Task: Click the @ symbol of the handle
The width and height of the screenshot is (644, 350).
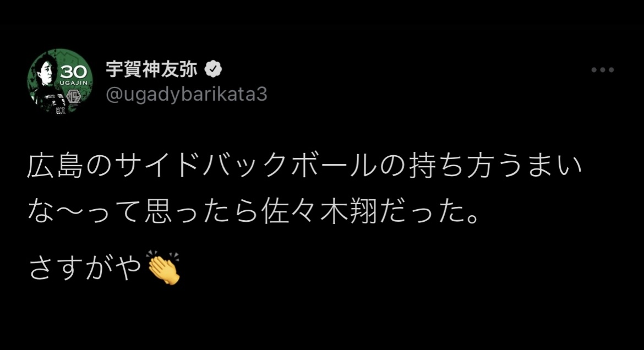Action: point(114,95)
